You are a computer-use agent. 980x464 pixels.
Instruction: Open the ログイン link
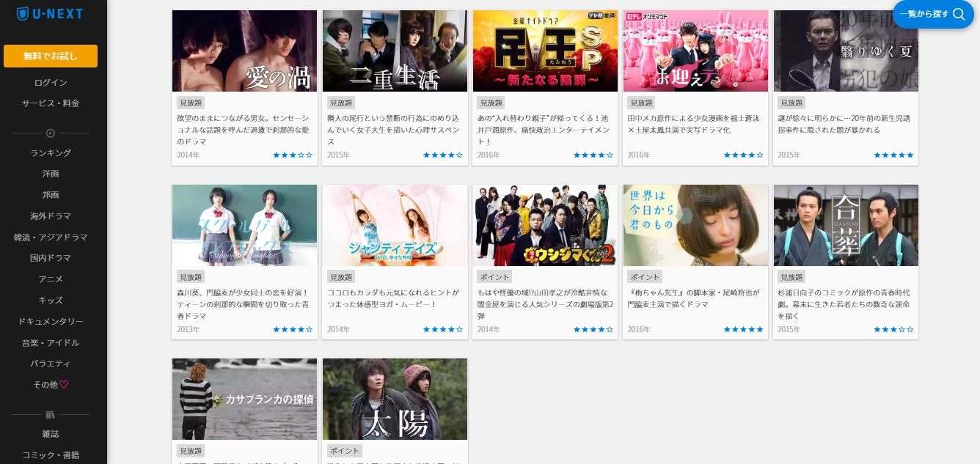(x=51, y=82)
